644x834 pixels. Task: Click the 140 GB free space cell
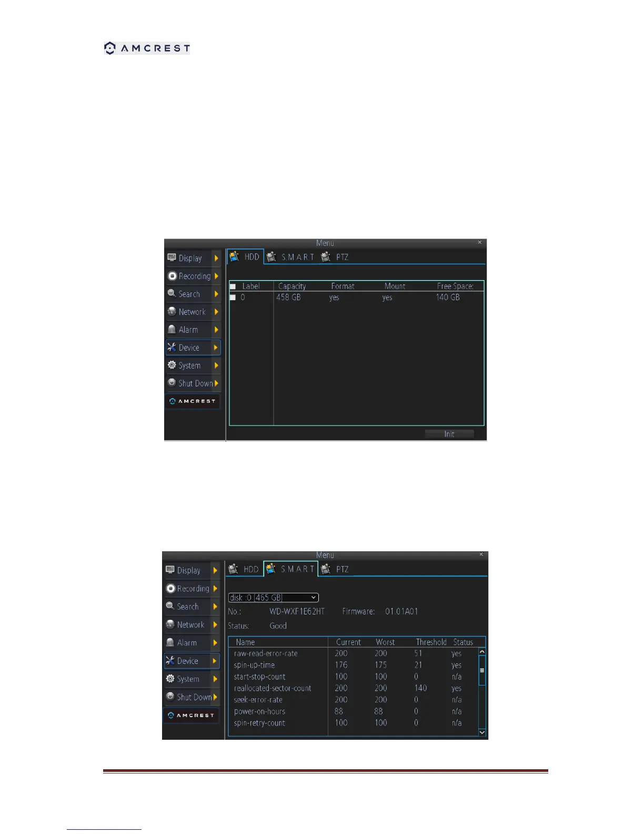tap(448, 297)
